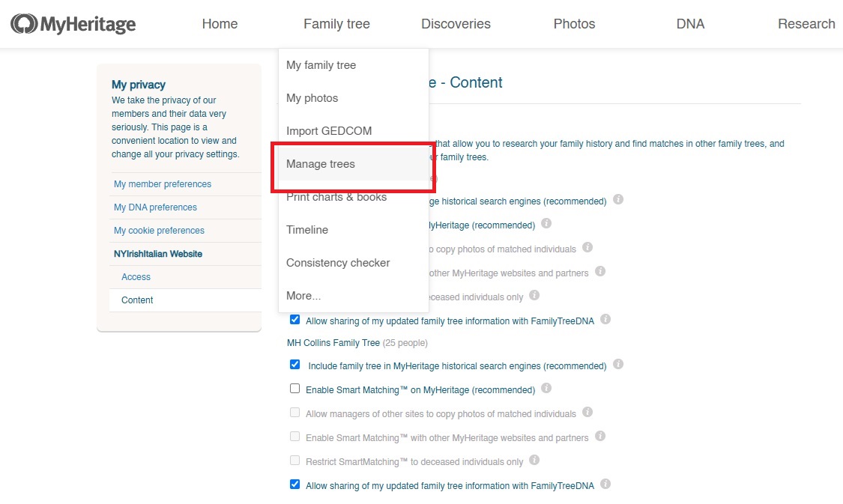Click the Family tree navigation menu

point(336,24)
